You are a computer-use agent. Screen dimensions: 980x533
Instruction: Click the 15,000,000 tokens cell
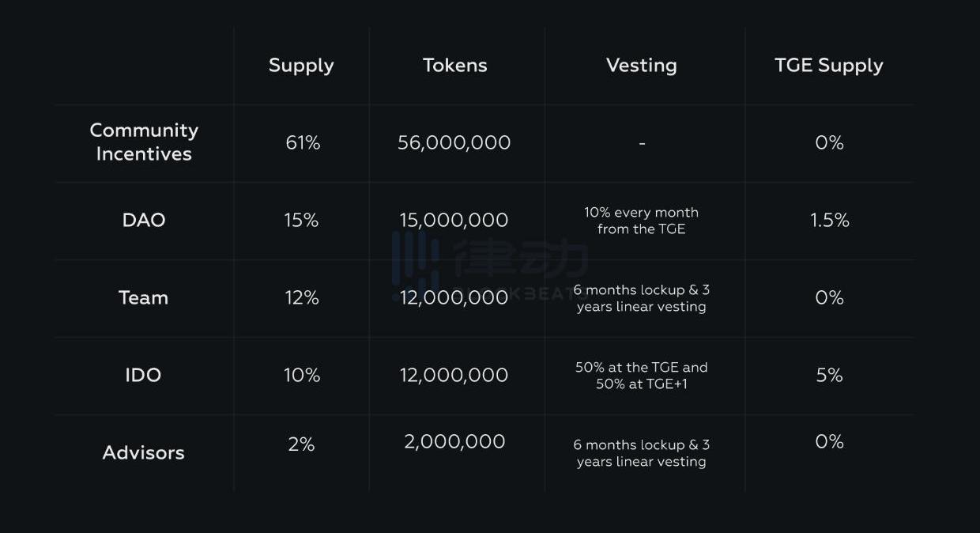pyautogui.click(x=454, y=220)
